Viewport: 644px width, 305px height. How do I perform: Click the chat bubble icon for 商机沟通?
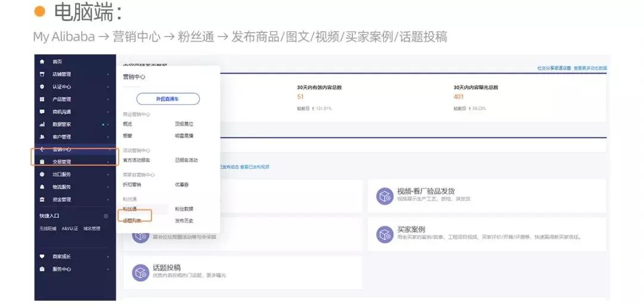click(x=42, y=112)
